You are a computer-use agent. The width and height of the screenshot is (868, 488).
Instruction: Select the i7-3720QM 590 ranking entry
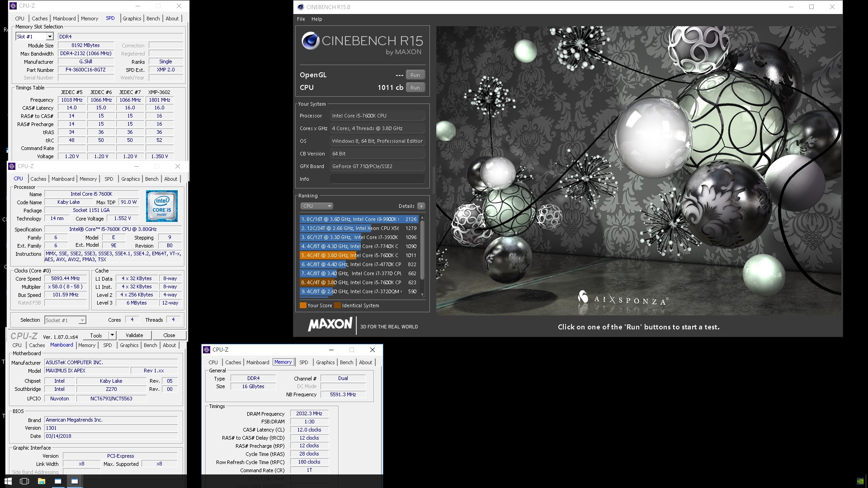tap(359, 291)
